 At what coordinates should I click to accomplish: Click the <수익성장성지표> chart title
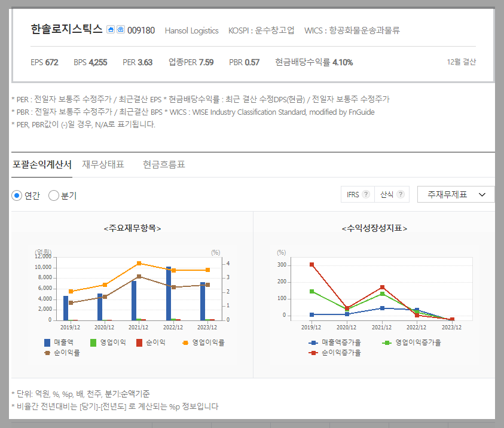[x=374, y=228]
